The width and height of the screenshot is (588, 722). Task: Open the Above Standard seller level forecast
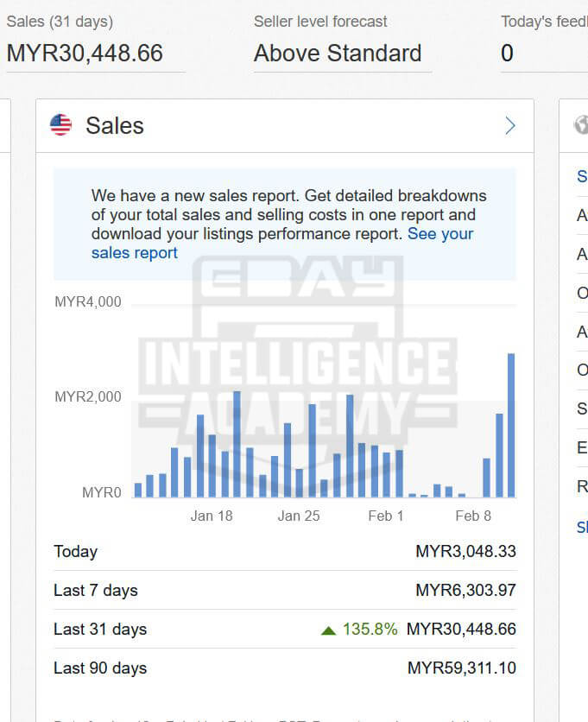[x=338, y=54]
